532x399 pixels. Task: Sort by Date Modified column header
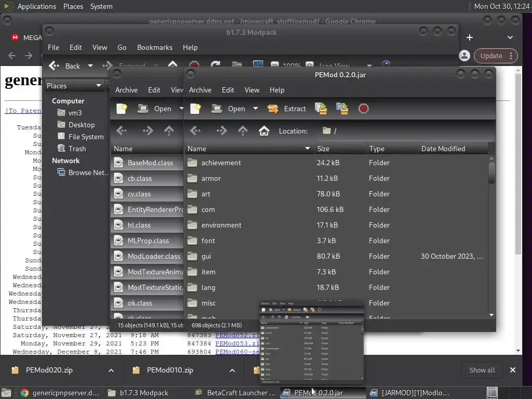[453, 149]
